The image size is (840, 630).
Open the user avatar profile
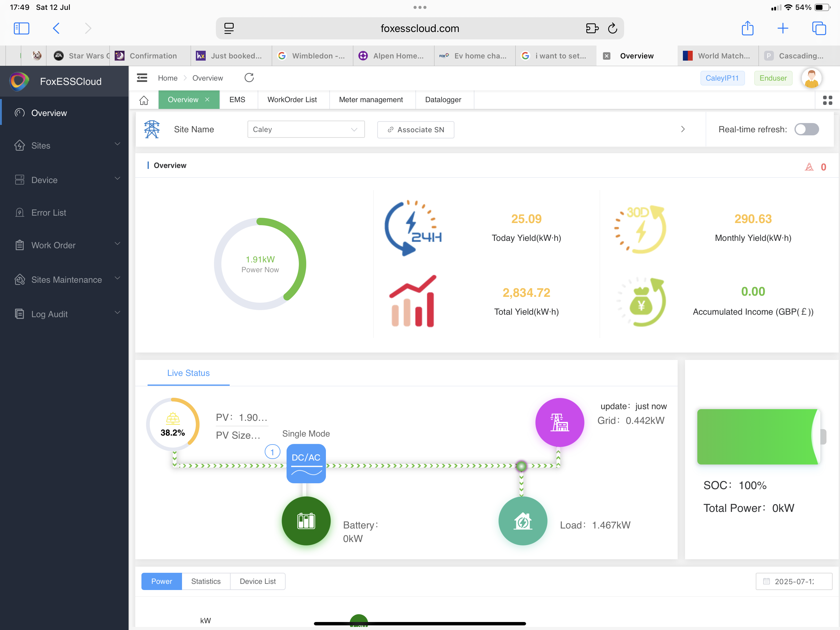coord(811,78)
